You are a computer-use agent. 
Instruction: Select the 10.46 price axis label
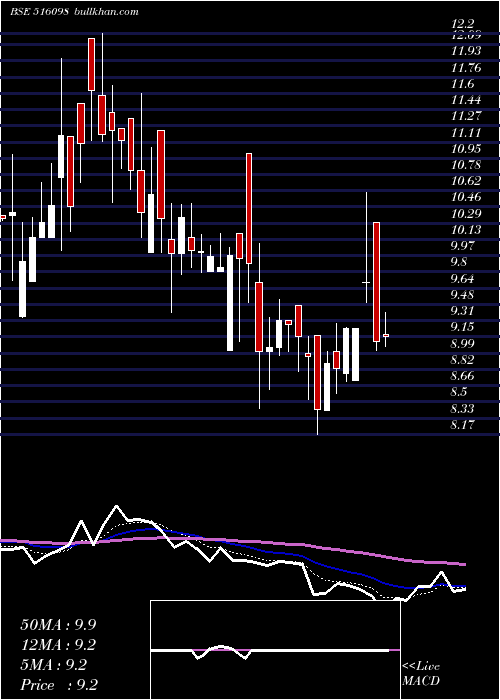466,197
